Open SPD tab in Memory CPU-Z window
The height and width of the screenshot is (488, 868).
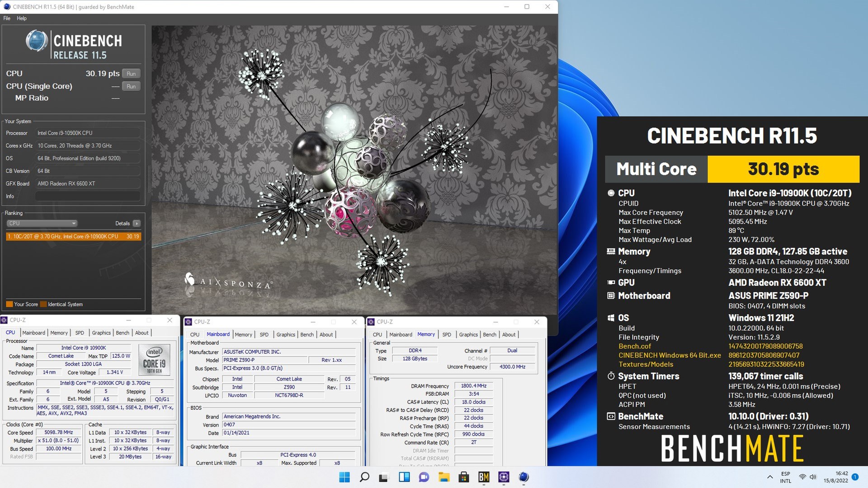(447, 334)
